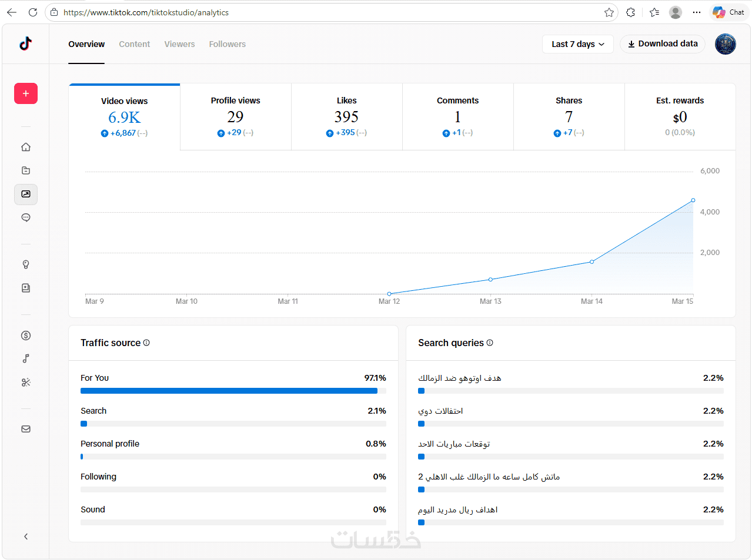This screenshot has width=752, height=560.
Task: Click the Traffic source info icon
Action: pyautogui.click(x=146, y=343)
